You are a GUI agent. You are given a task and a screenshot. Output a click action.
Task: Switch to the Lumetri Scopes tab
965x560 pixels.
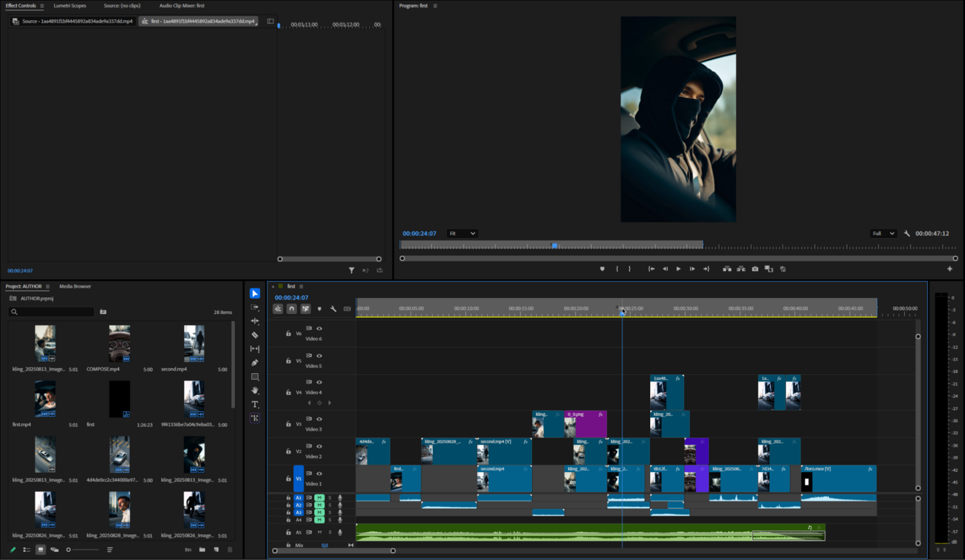[70, 6]
